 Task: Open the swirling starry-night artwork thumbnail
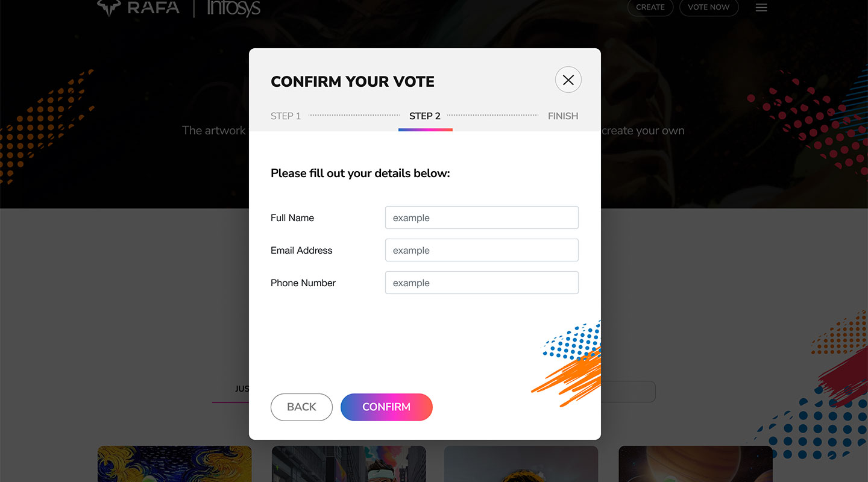[x=174, y=464]
